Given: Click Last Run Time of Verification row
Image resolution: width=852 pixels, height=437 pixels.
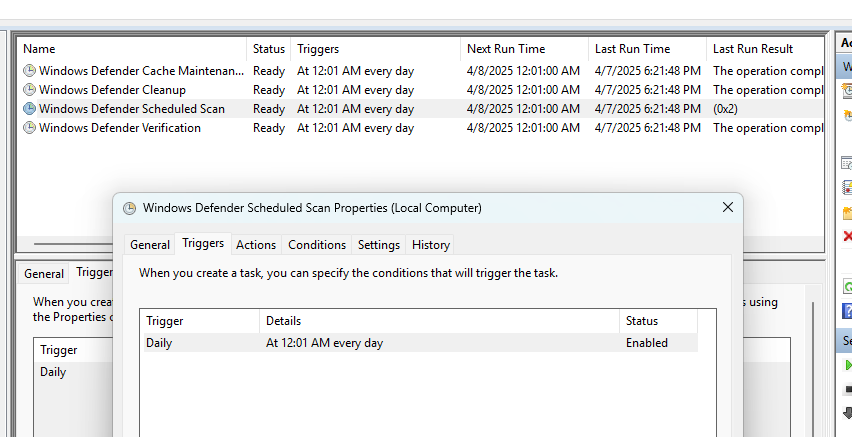Looking at the screenshot, I should (647, 128).
